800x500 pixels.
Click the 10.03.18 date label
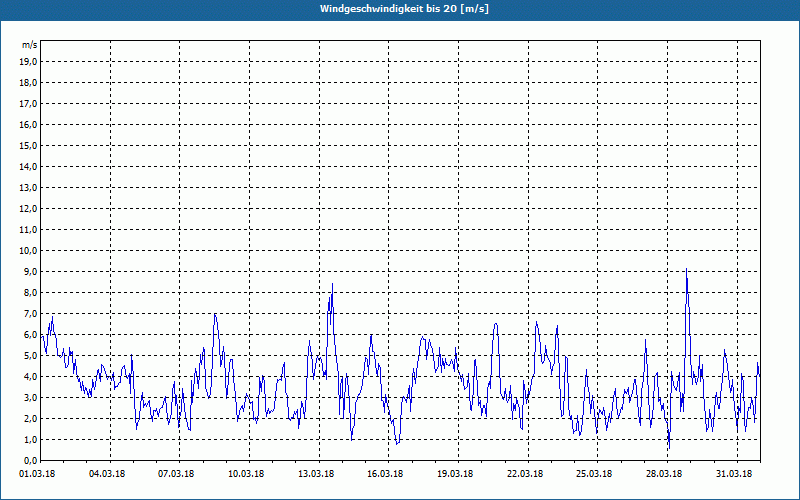246,473
